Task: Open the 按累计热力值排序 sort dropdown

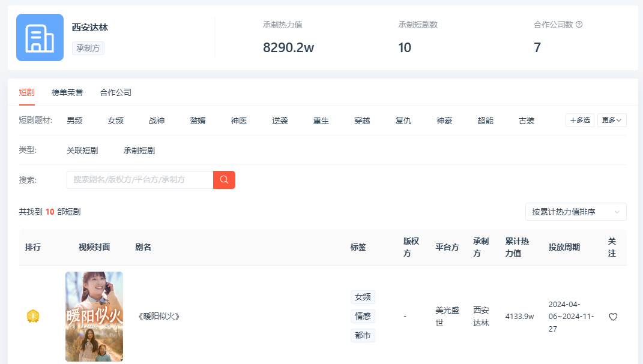Action: click(575, 212)
